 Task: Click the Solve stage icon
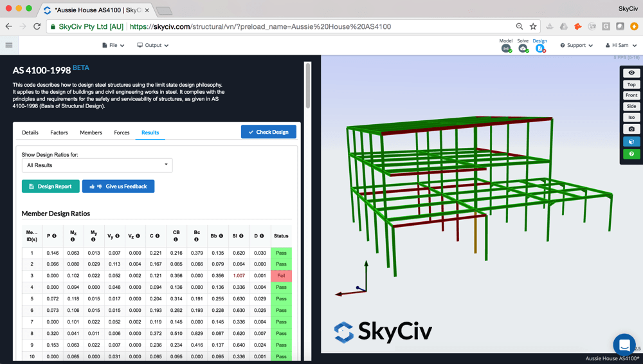[x=523, y=48]
